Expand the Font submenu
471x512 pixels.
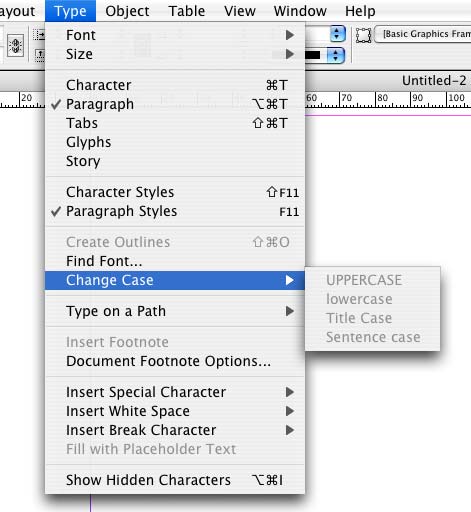(175, 35)
